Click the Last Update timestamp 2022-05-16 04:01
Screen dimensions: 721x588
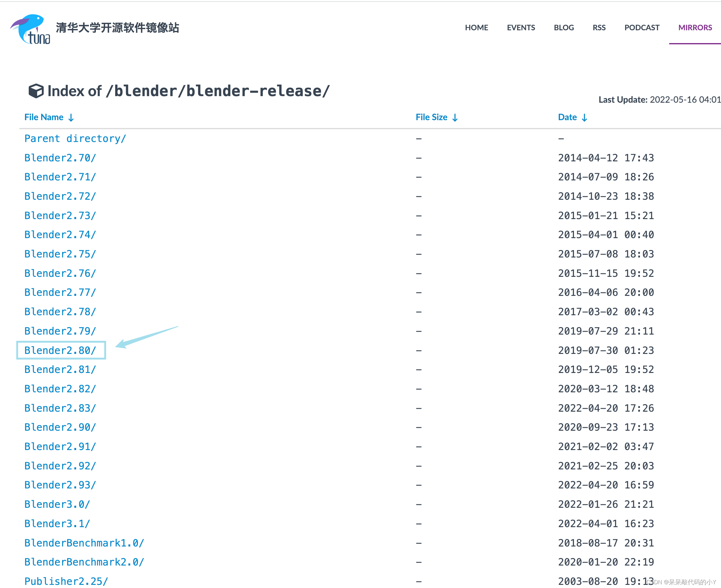tap(685, 100)
